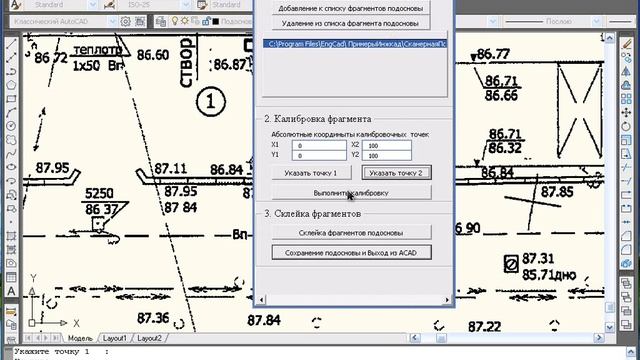Switch to the Модель tab
This screenshot has width=640, height=360.
pyautogui.click(x=80, y=338)
